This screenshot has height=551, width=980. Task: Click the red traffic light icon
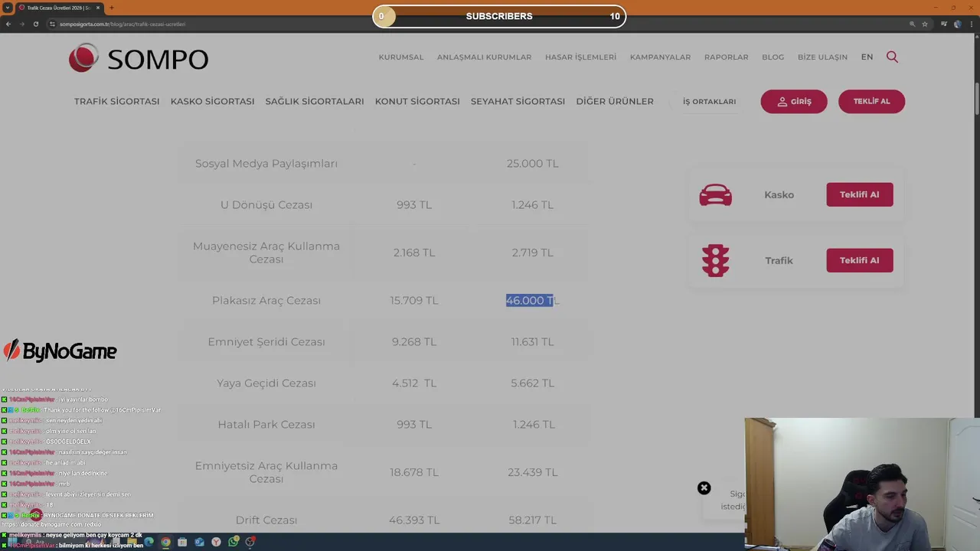pyautogui.click(x=715, y=260)
